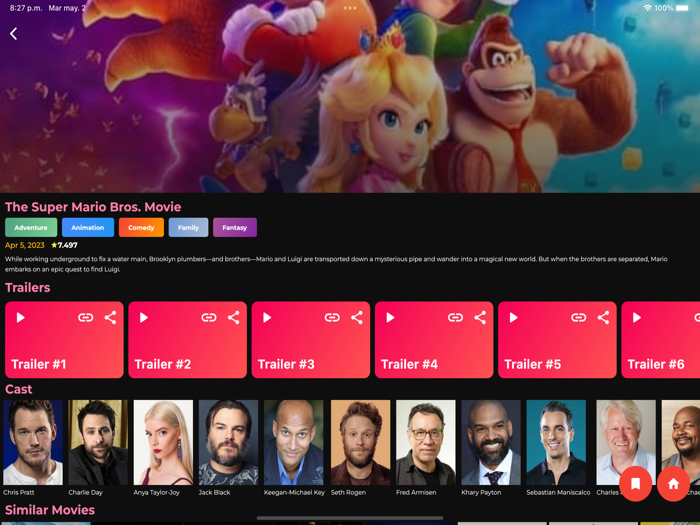Image resolution: width=700 pixels, height=525 pixels.
Task: Tap the Family genre tag
Action: (188, 227)
